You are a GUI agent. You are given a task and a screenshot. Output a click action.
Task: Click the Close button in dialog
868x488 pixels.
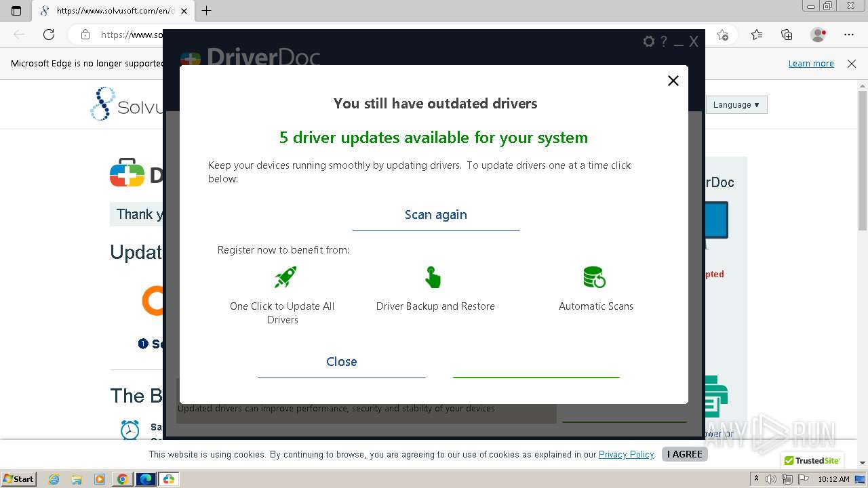point(342,362)
